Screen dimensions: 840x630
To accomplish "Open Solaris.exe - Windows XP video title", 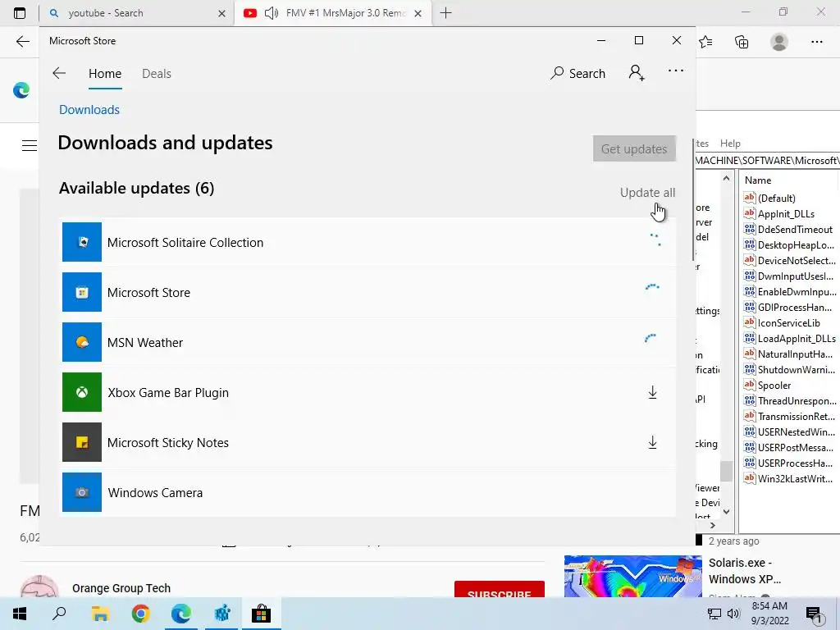I will (745, 571).
